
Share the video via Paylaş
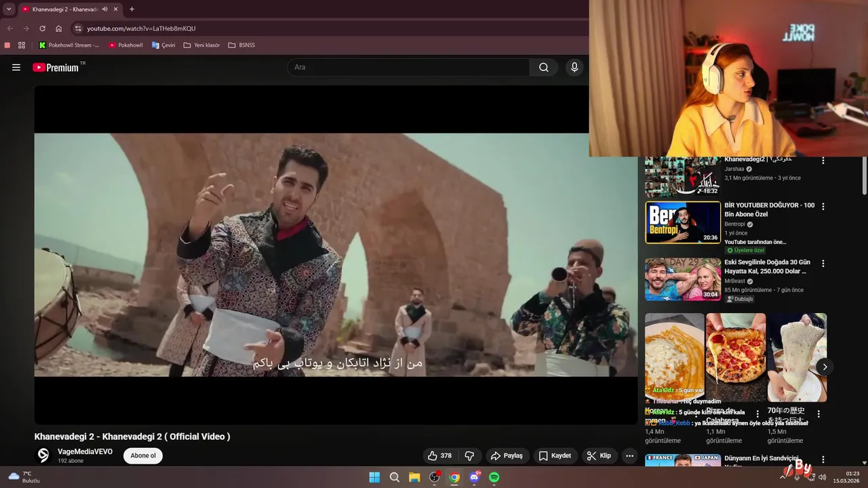pos(507,455)
